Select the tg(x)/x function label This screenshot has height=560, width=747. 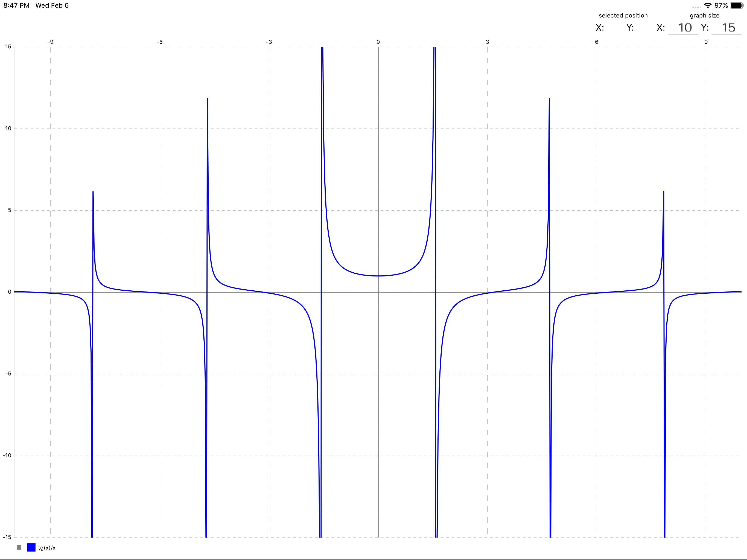46,548
